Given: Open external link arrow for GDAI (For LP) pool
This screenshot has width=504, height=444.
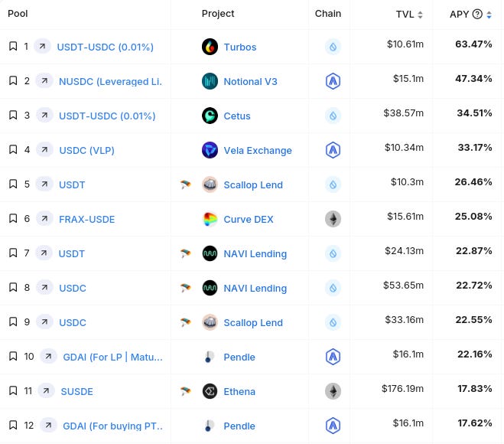Looking at the screenshot, I should 48,356.
